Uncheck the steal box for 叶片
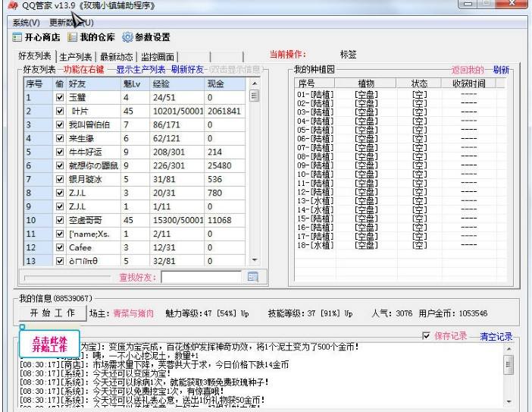The width and height of the screenshot is (532, 412). pos(60,111)
